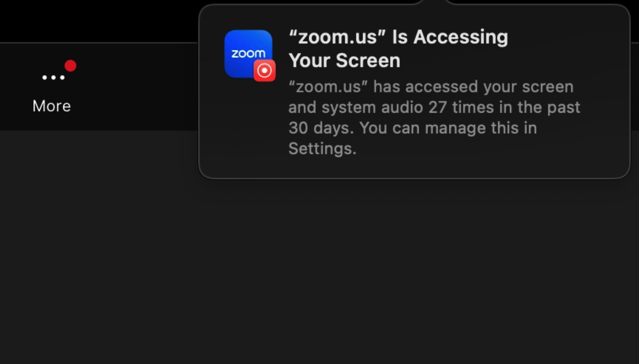Click the "Settings." word in the notification
This screenshot has height=364, width=639.
(x=322, y=149)
